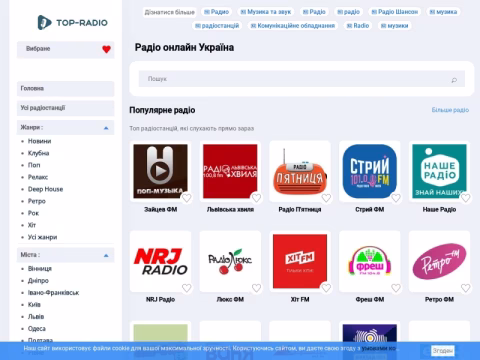Favorite Зайцев ФМ with its heart
This screenshot has width=480, height=360.
(x=187, y=198)
